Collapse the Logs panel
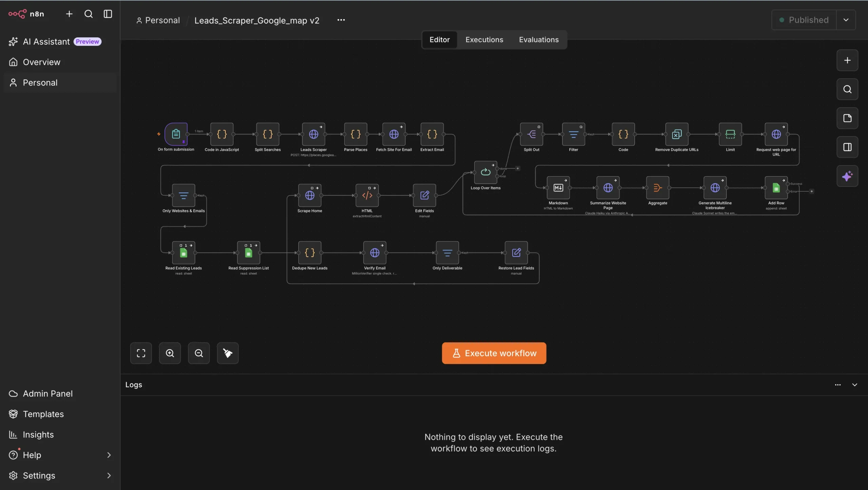Screen dimensions: 868x490 (x=855, y=385)
